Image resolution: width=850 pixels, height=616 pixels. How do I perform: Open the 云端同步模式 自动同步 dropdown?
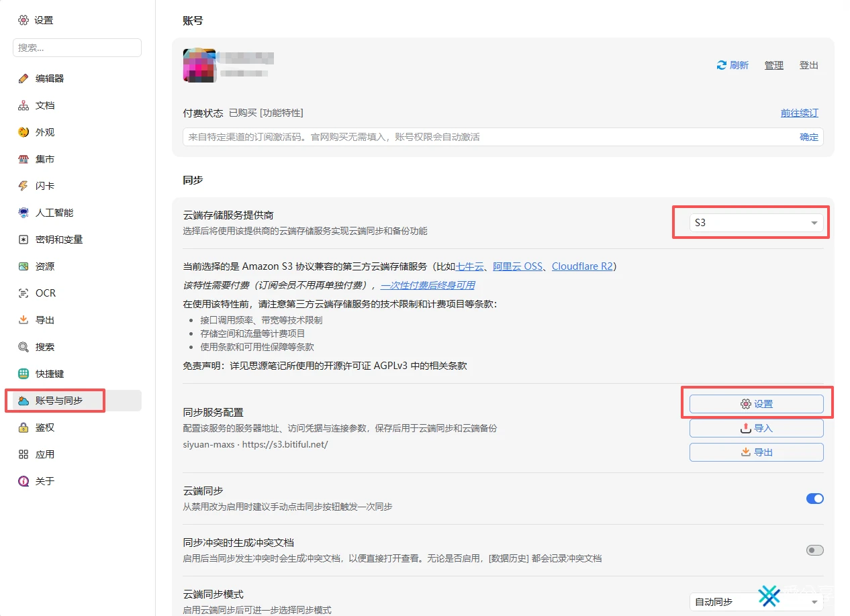tap(757, 602)
